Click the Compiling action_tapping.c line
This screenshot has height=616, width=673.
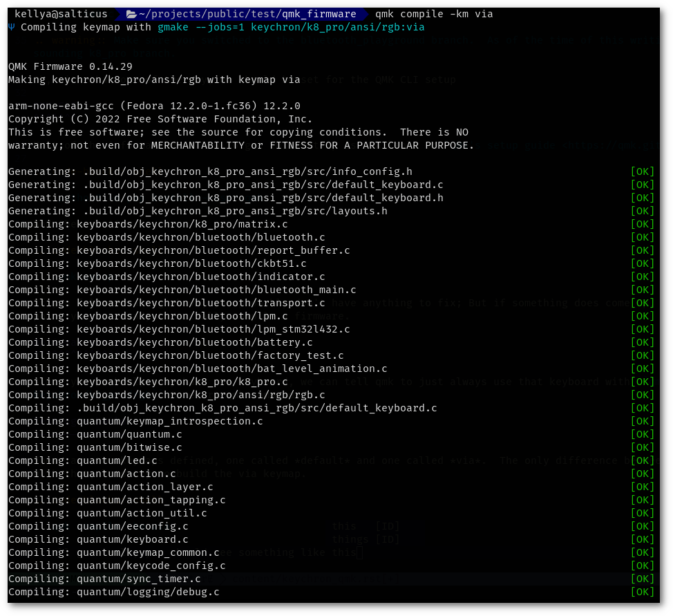[x=117, y=501]
